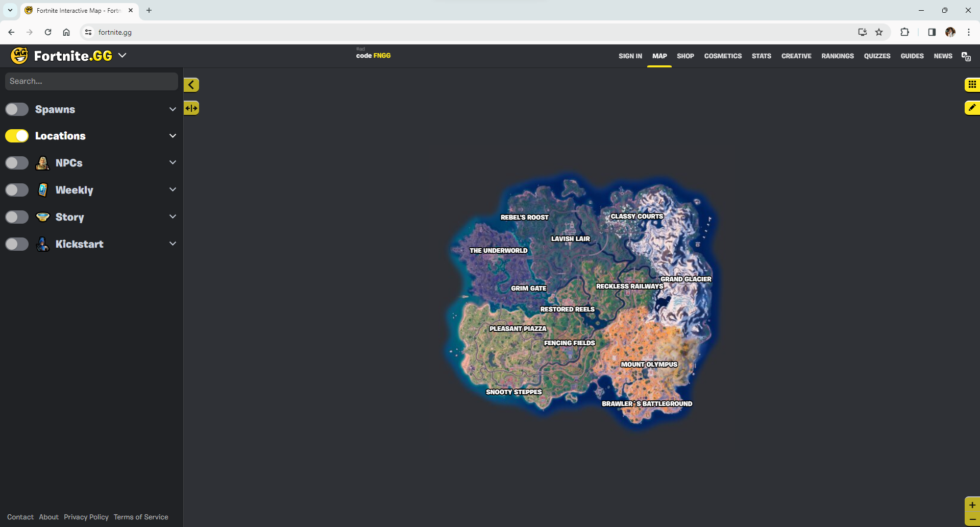Open the browser side panel icon
This screenshot has height=527, width=980.
pyautogui.click(x=932, y=32)
